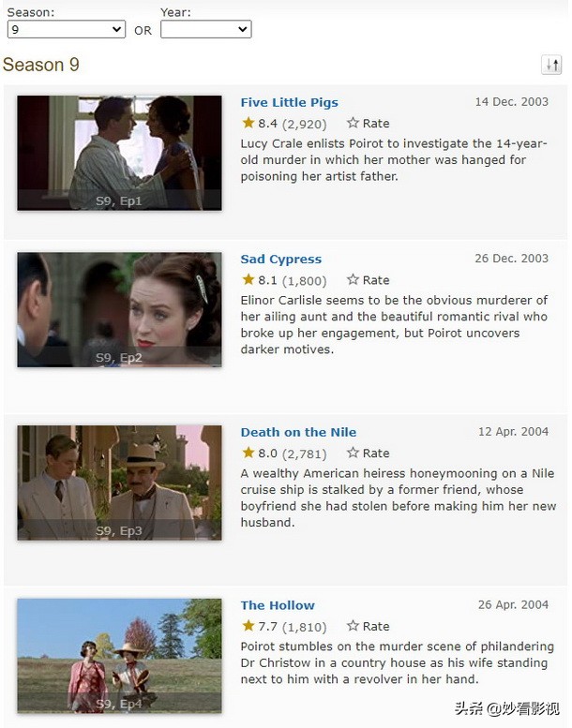Open the Five Little Pigs episode link
Viewport: 572px width, 728px height.
pyautogui.click(x=289, y=103)
